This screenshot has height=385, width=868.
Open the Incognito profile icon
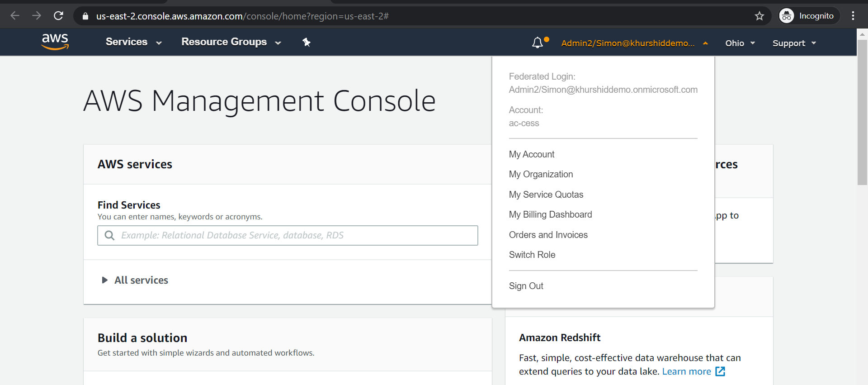(787, 16)
